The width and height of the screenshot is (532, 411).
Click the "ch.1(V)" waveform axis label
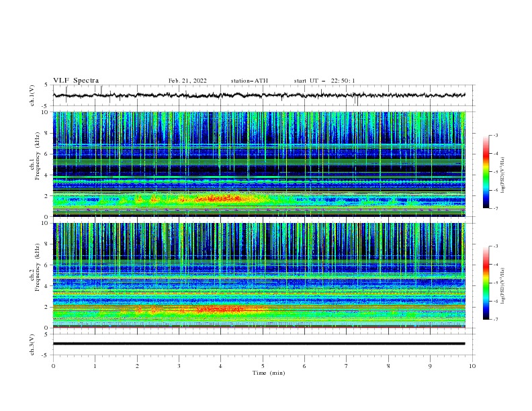32,95
